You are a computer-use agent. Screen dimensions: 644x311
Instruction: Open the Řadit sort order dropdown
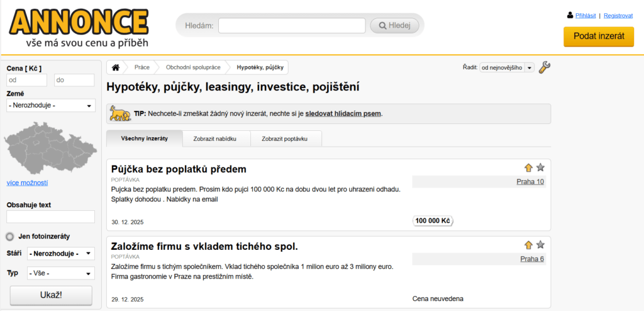(x=506, y=67)
